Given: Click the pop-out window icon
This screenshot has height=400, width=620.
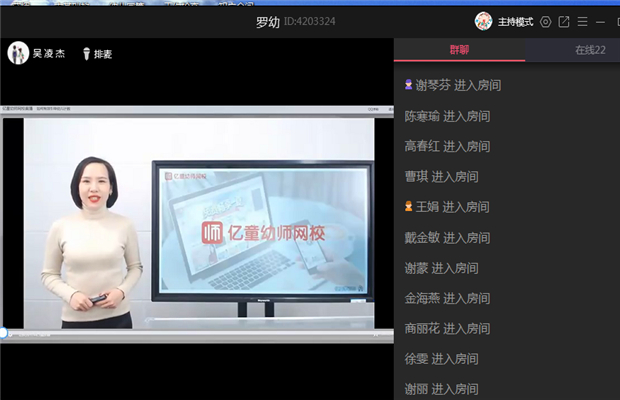Looking at the screenshot, I should 564,21.
